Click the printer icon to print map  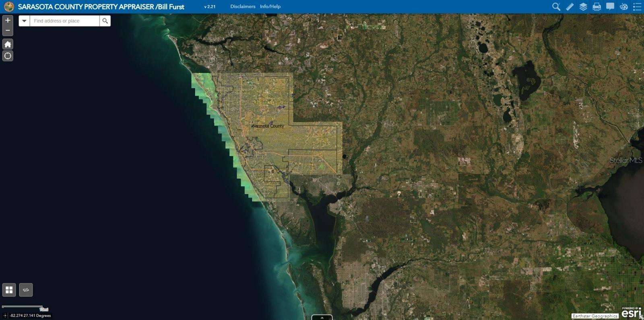point(597,6)
